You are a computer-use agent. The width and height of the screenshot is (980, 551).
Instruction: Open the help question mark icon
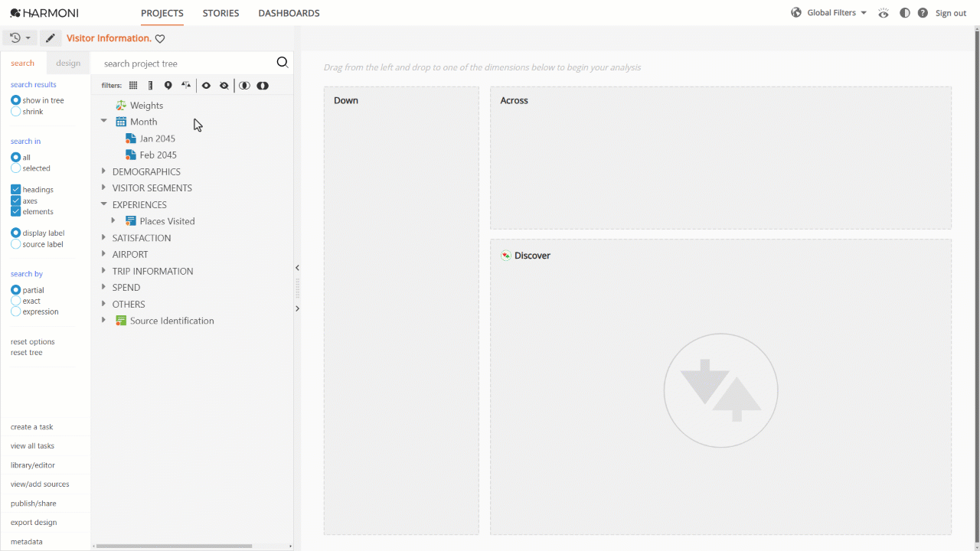[x=923, y=13]
